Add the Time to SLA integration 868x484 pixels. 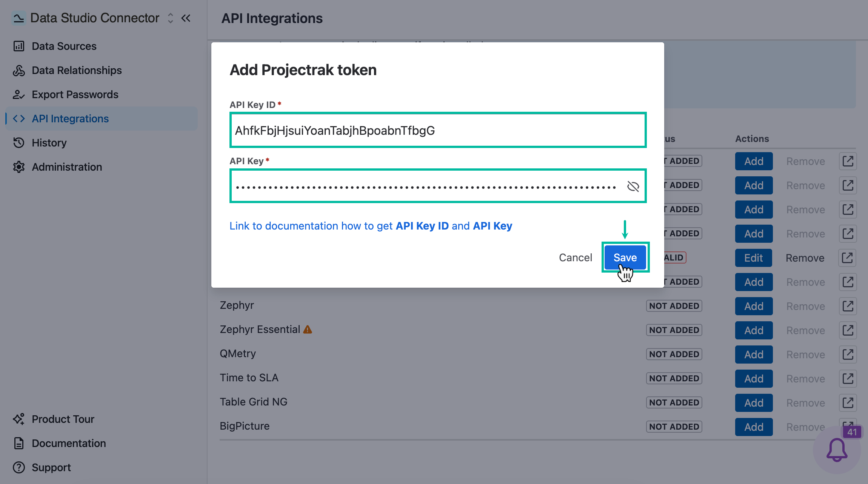click(754, 379)
